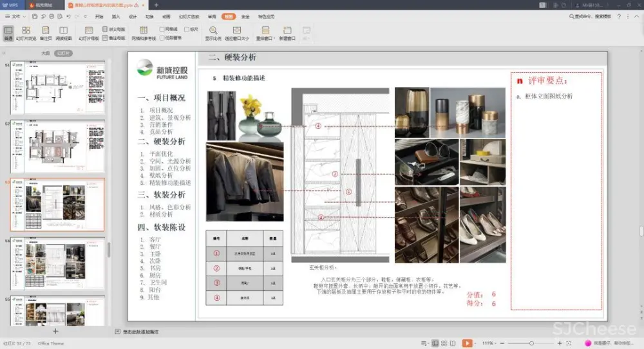This screenshot has height=349, width=644.
Task: Enable the 网格线 gridlines checkbox
Action: click(x=162, y=29)
